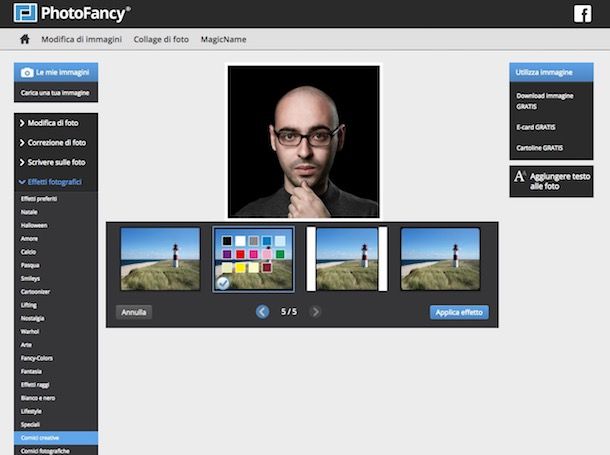Select the Smileys effects category
The width and height of the screenshot is (610, 455).
30,278
